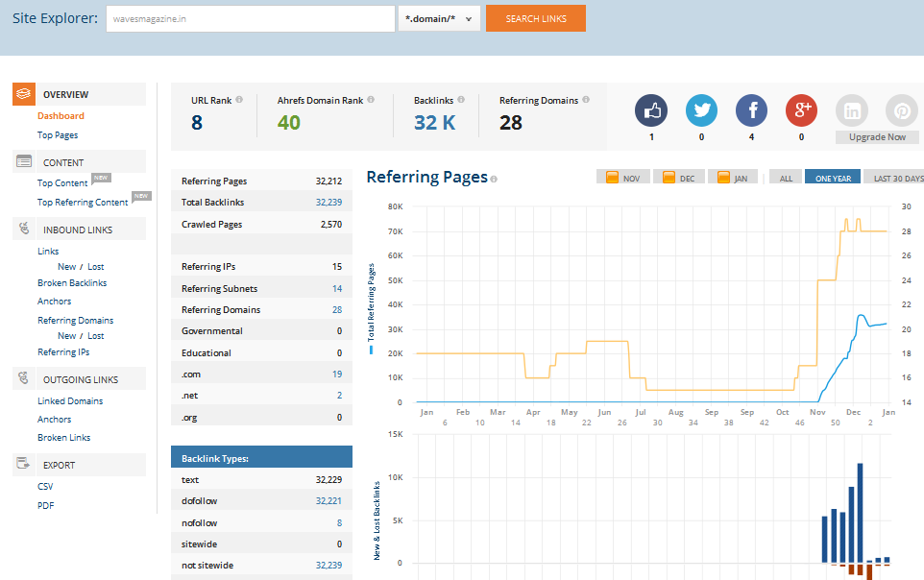Open Broken Backlinks page
This screenshot has width=924, height=580.
click(x=72, y=283)
